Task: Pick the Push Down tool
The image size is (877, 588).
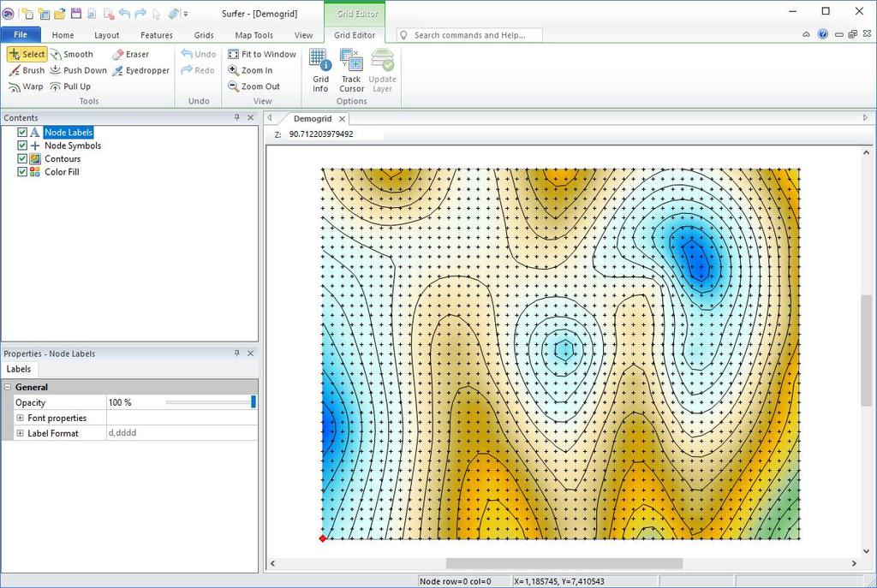Action: (78, 70)
